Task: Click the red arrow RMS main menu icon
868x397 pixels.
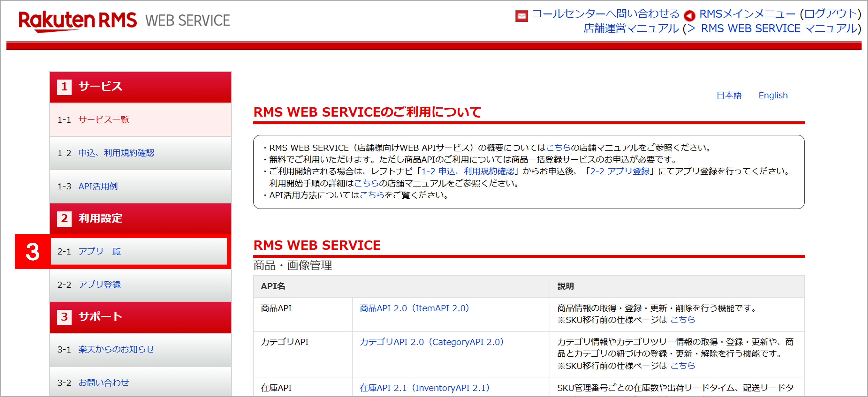Action: pyautogui.click(x=689, y=16)
